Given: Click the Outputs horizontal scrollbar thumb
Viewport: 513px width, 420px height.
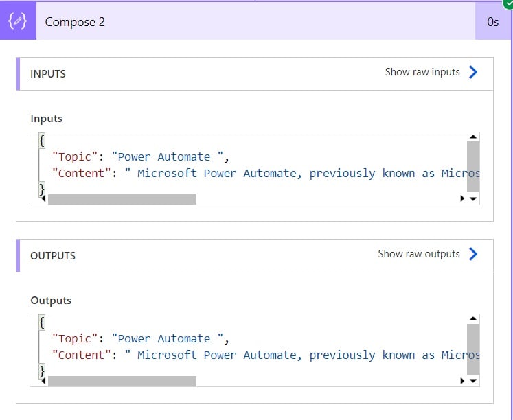Looking at the screenshot, I should 122,382.
